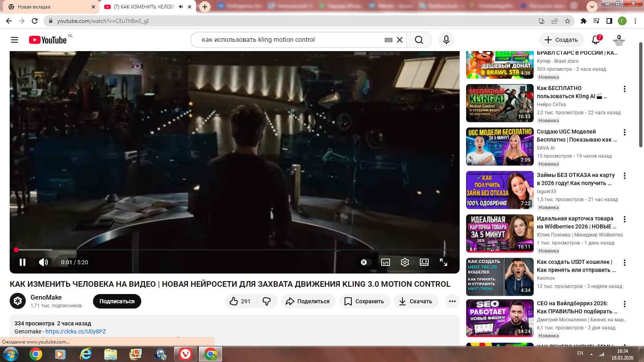Open the on-screen keyboard in search box
Image resolution: width=644 pixels, height=362 pixels.
[x=388, y=40]
